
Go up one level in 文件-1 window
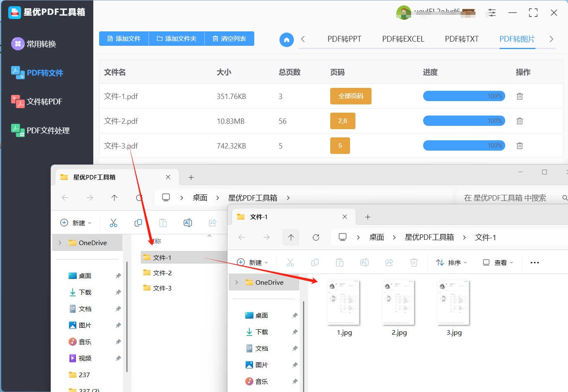[291, 237]
